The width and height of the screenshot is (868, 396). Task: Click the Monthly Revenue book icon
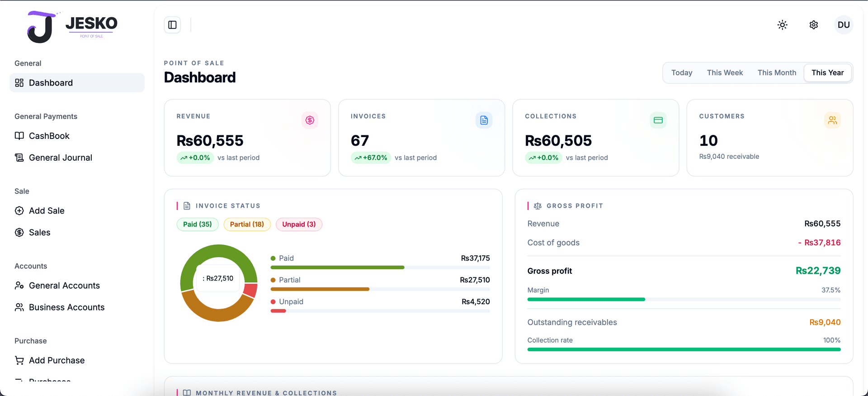(x=187, y=393)
